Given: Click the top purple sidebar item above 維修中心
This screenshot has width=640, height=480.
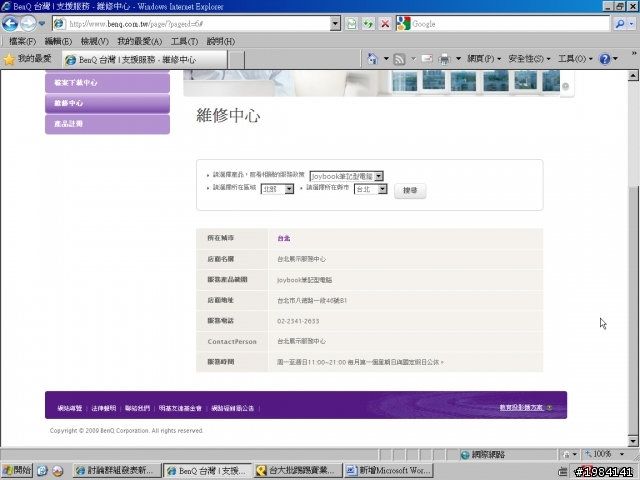Looking at the screenshot, I should tap(107, 82).
